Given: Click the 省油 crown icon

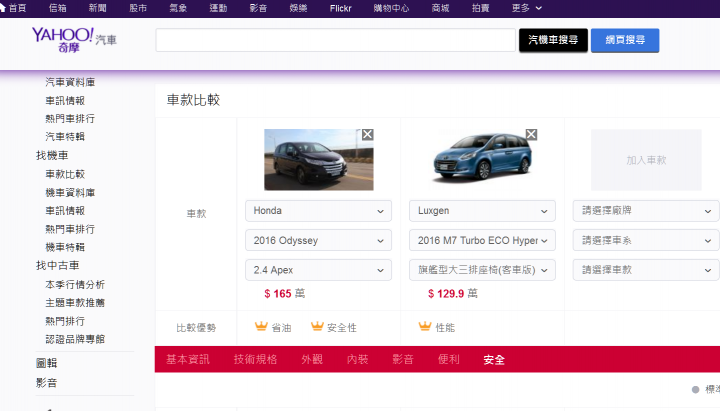Looking at the screenshot, I should [261, 327].
